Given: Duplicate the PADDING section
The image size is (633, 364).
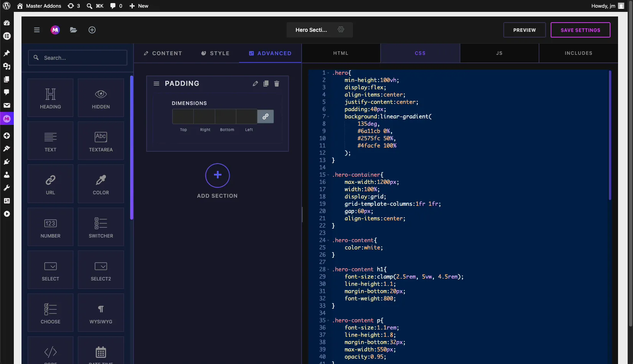Looking at the screenshot, I should tap(266, 84).
